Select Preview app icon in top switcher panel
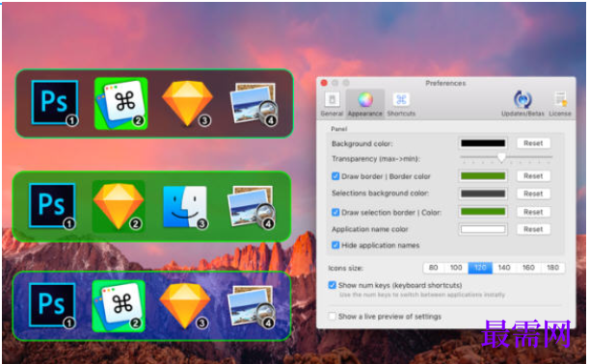589x364 pixels. pyautogui.click(x=254, y=103)
